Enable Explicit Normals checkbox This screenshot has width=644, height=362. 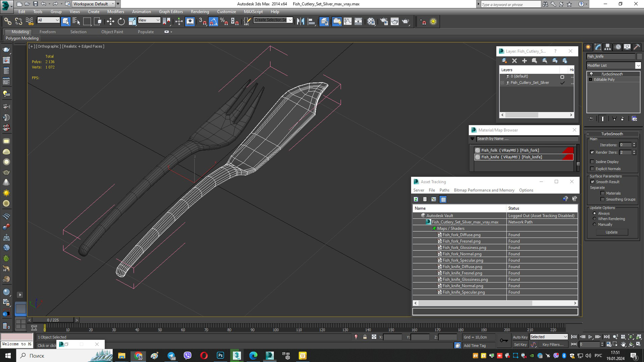coord(592,169)
